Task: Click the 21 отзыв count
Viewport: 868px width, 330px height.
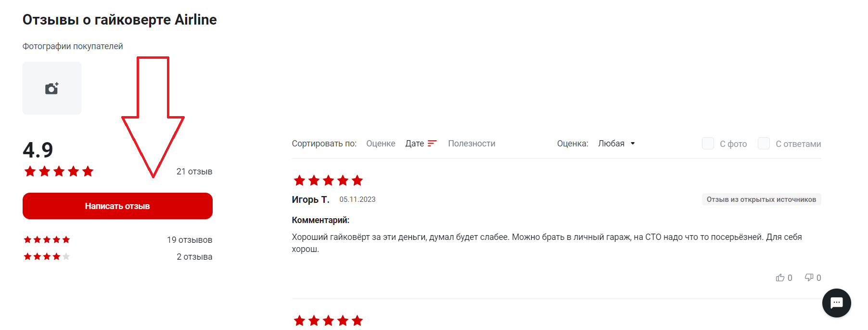Action: (x=194, y=172)
